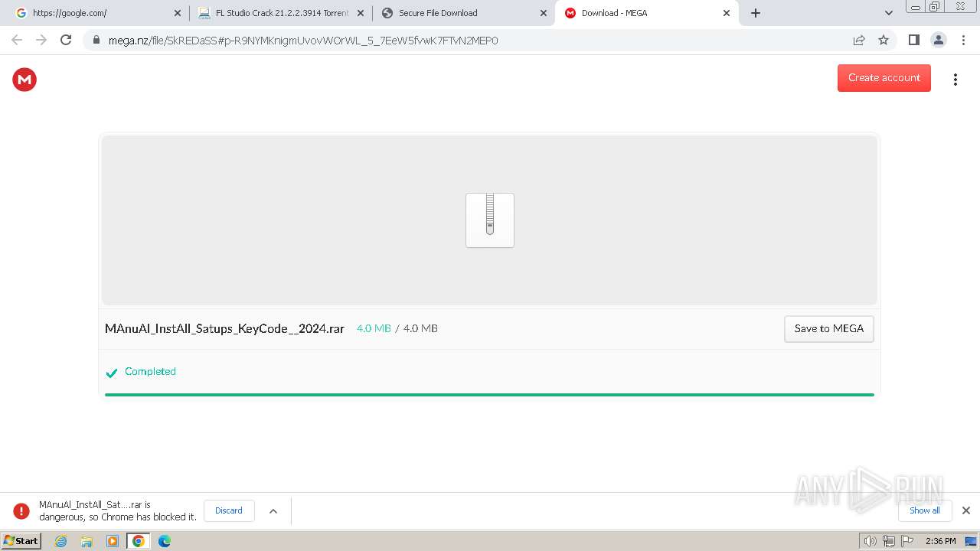This screenshot has width=980, height=551.
Task: Bookmark this page with star icon
Action: click(x=884, y=40)
